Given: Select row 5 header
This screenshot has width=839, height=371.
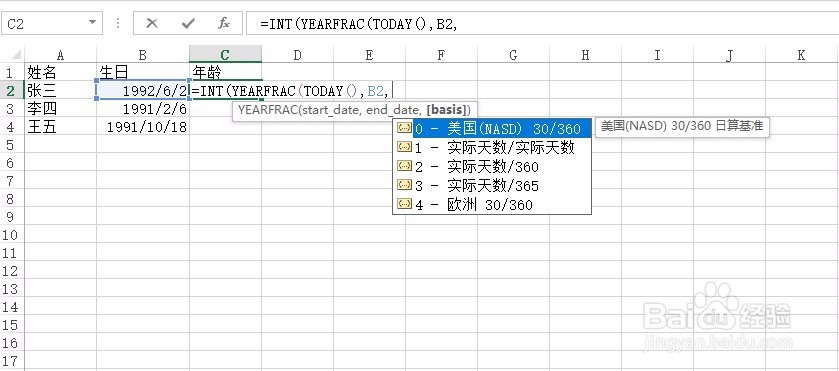Looking at the screenshot, I should pyautogui.click(x=12, y=145).
